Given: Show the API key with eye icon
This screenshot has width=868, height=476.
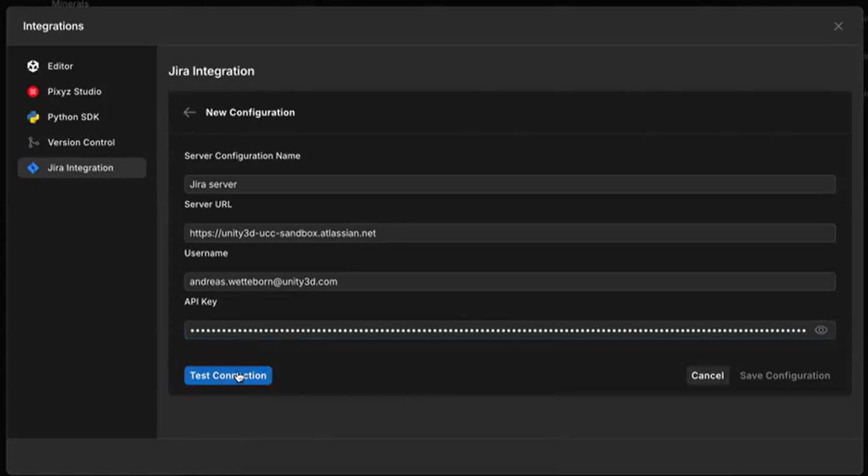Looking at the screenshot, I should 821,331.
